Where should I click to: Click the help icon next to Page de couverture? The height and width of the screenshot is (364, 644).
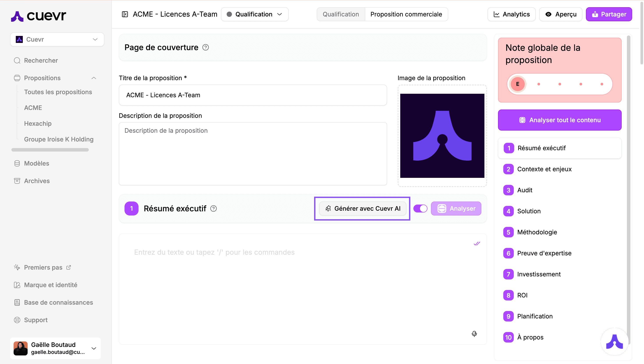pos(206,47)
